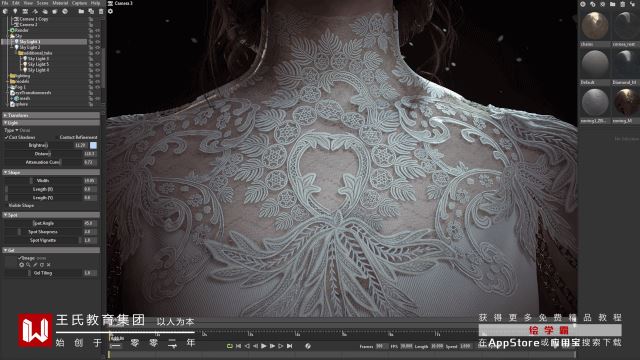Screen dimensions: 640x360
Task: Click the light color swatch beside Brightness
Action: (93, 145)
